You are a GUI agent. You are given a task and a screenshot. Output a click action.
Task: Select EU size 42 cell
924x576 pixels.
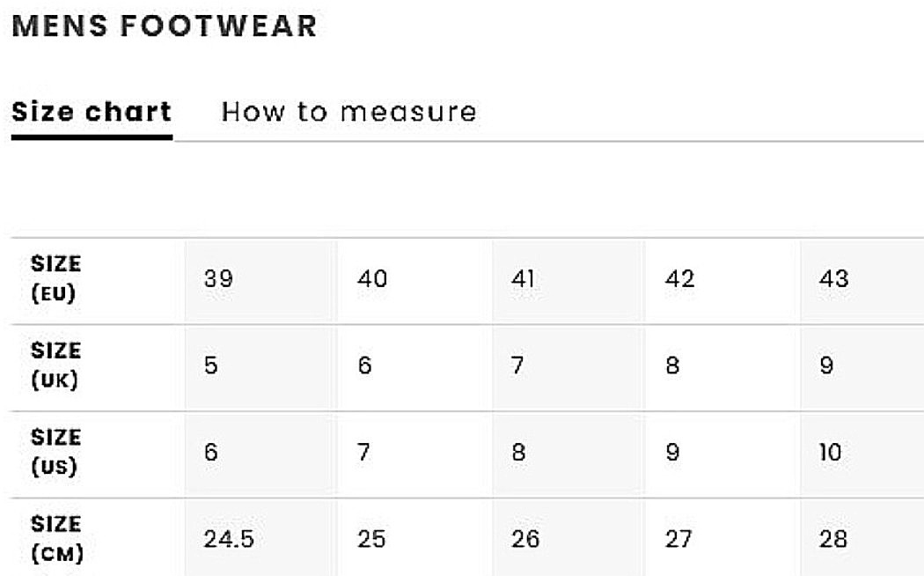(x=722, y=281)
